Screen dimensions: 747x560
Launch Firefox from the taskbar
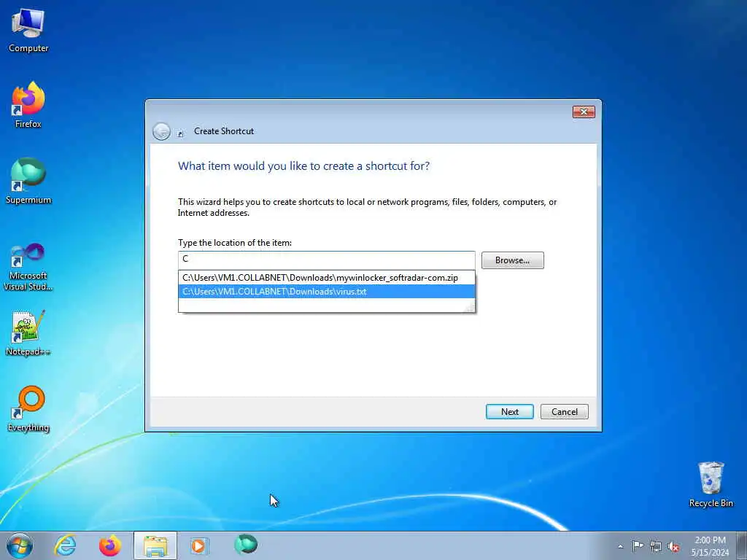[x=110, y=545]
